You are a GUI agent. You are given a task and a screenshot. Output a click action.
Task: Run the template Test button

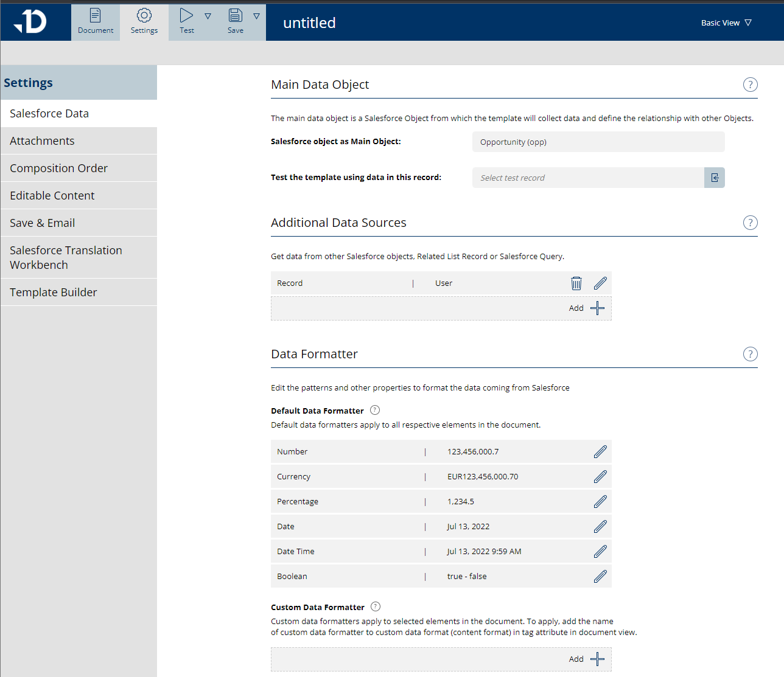[187, 22]
